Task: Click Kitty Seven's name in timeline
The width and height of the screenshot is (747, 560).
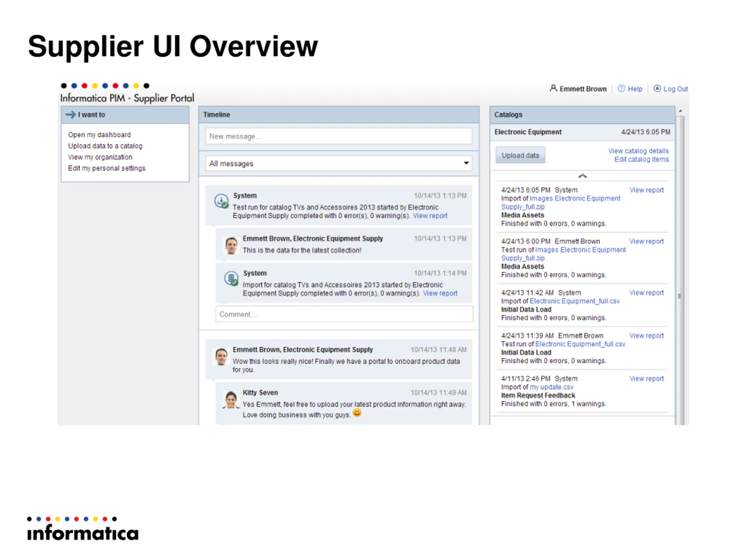Action: (x=260, y=393)
